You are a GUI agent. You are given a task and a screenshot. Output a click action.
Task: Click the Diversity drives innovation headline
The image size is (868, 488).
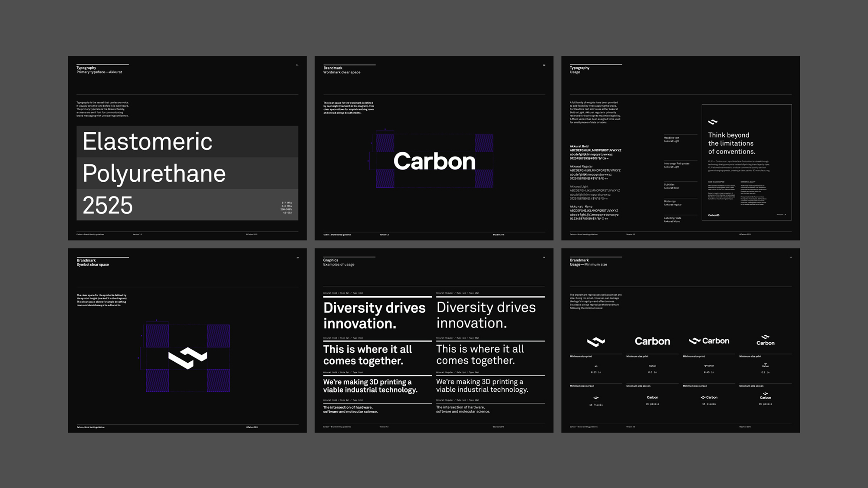point(375,315)
